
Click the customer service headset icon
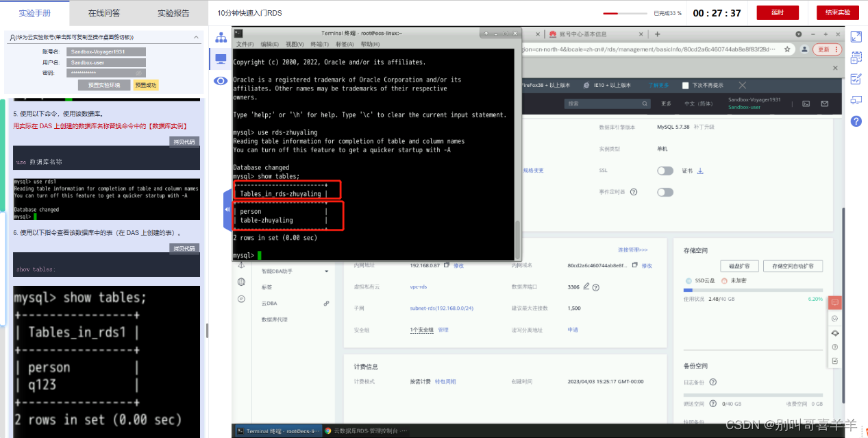point(834,332)
